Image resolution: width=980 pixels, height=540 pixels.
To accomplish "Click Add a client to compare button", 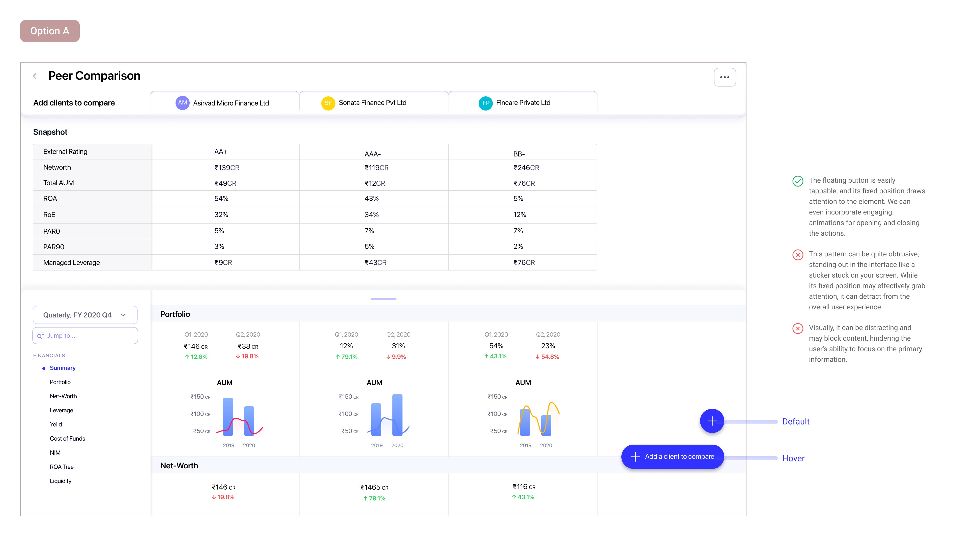I will tap(672, 457).
